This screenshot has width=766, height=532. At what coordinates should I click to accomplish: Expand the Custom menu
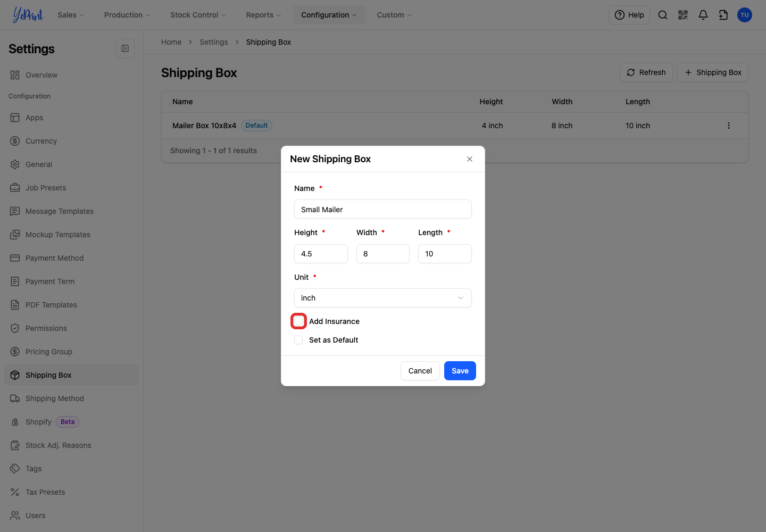(x=394, y=15)
